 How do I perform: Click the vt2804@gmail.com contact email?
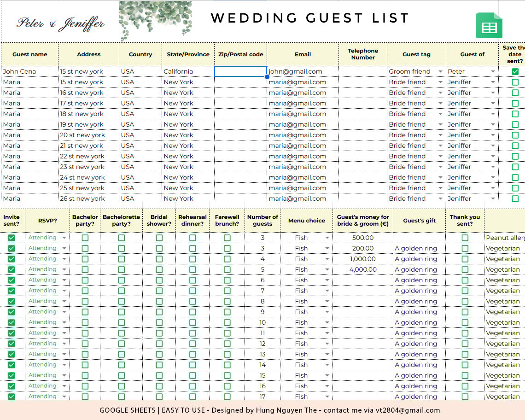click(408, 410)
